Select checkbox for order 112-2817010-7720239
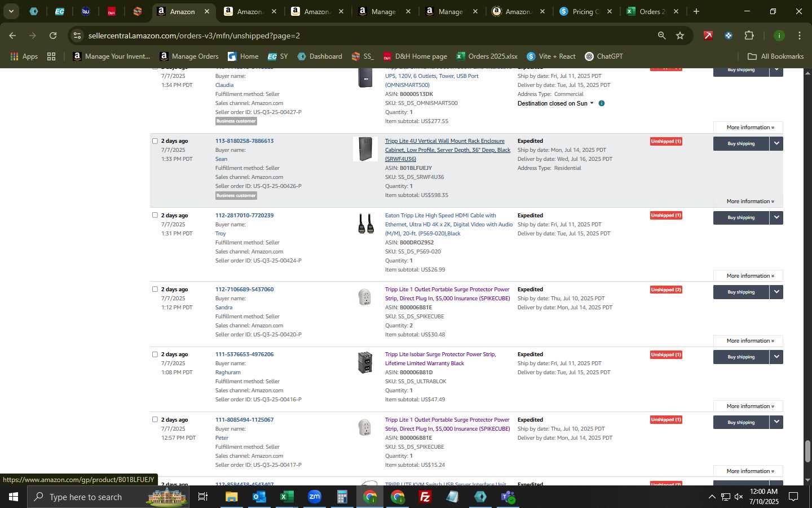The width and height of the screenshot is (812, 508). (x=155, y=215)
